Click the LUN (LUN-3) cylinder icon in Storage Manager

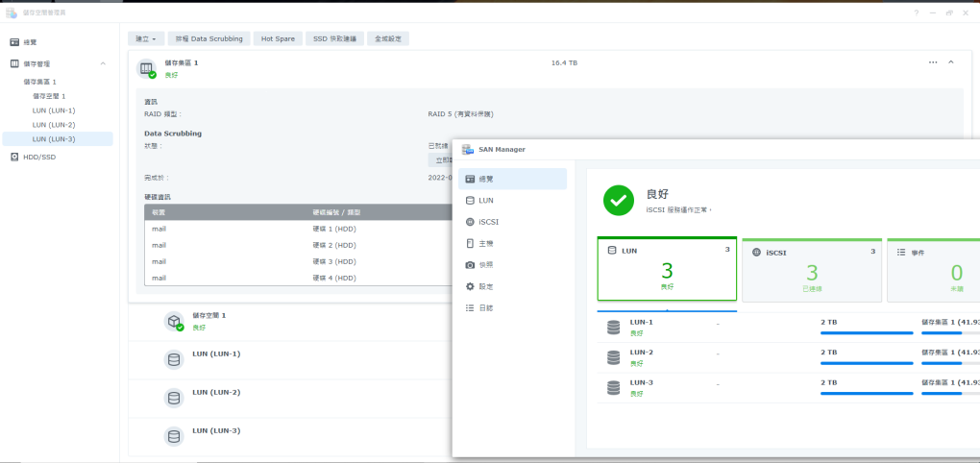pyautogui.click(x=174, y=437)
